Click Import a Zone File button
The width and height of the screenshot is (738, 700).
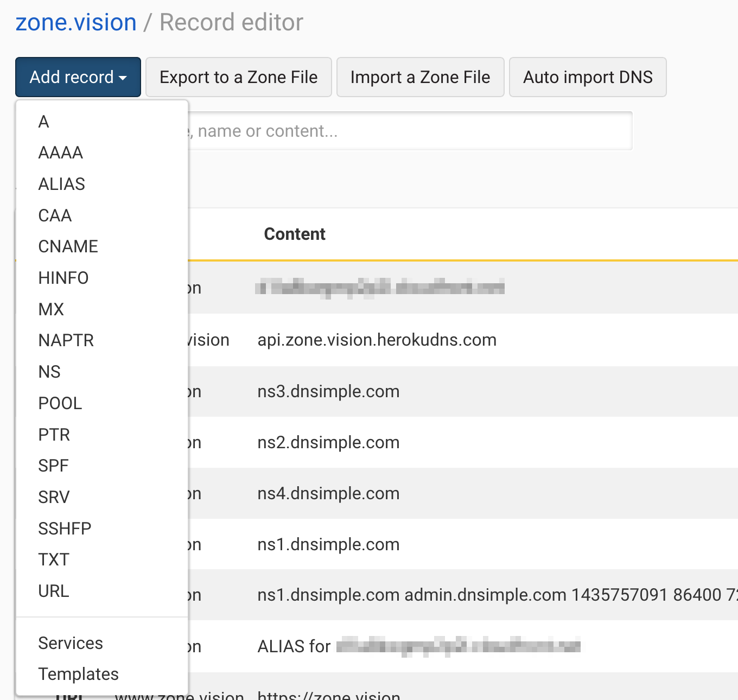coord(420,77)
